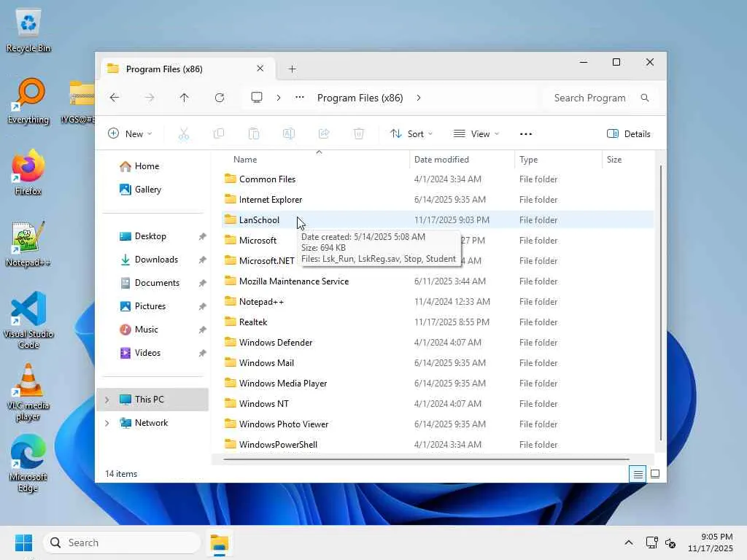The image size is (747, 560).
Task: Click the search magnifier in Explorer
Action: coord(645,98)
